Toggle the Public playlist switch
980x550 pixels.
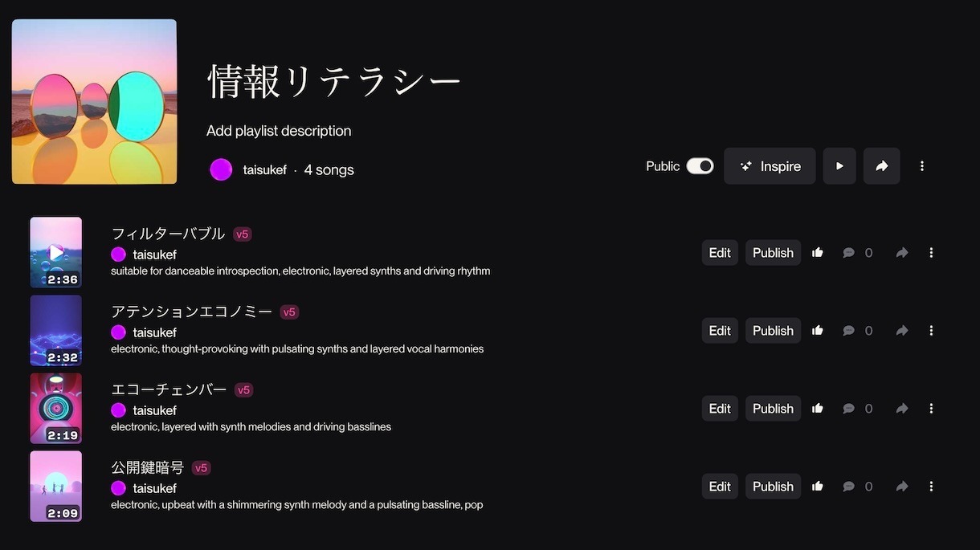coord(700,166)
